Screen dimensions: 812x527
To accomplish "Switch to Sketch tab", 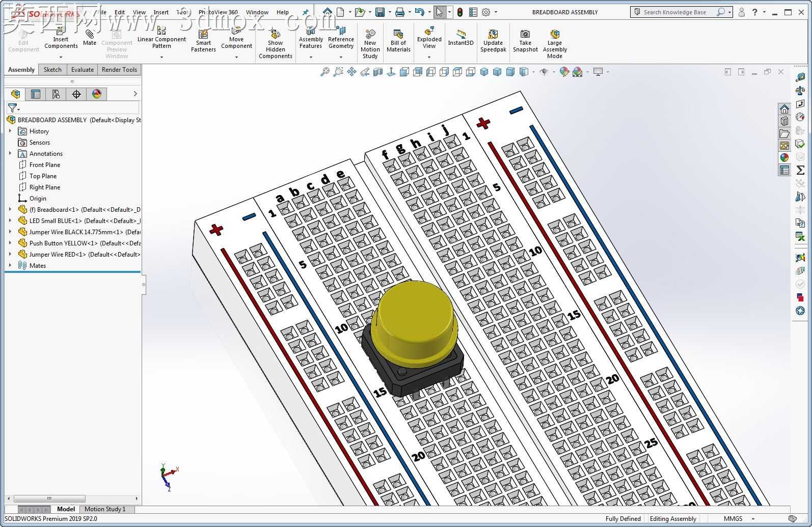I will click(x=52, y=70).
